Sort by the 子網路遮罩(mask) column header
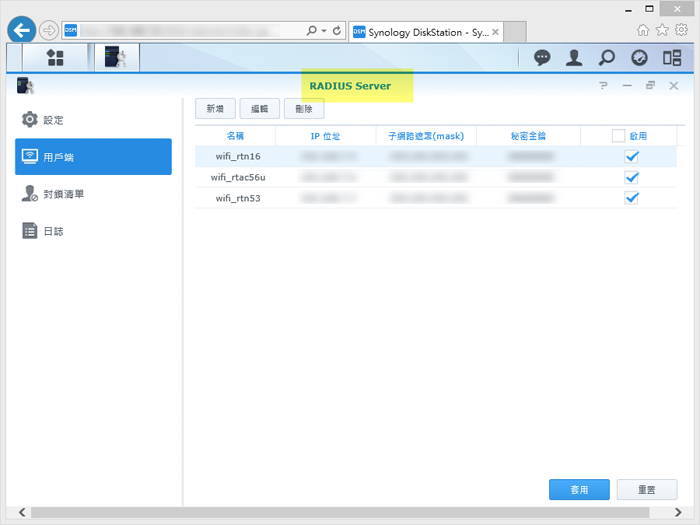Screen dimensions: 700x525 tap(426, 136)
